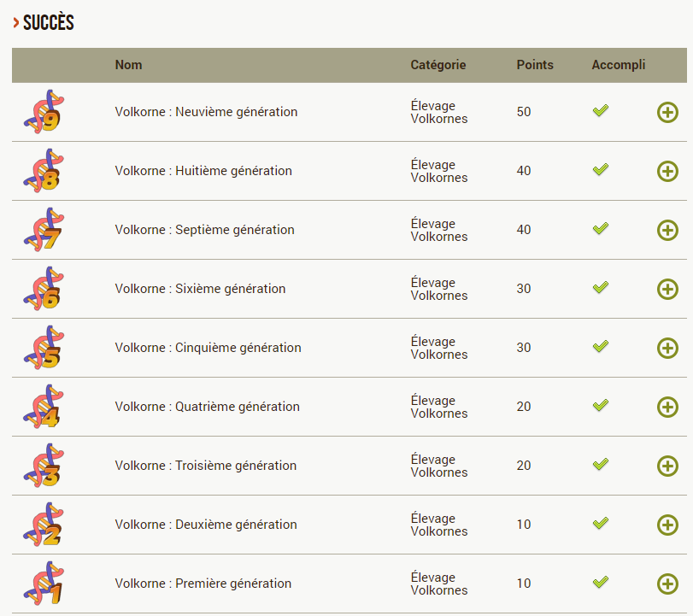Click the accomplished checkmark for Deuxième génération
Screen dimensions: 693x616
coord(601,524)
